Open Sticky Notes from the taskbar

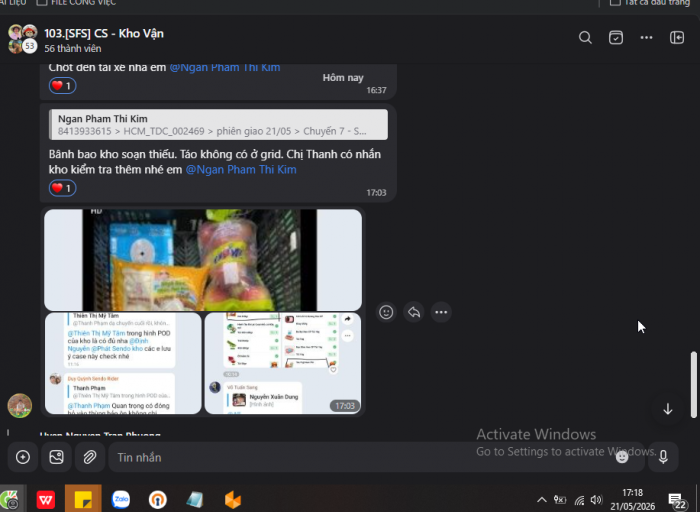pyautogui.click(x=83, y=499)
